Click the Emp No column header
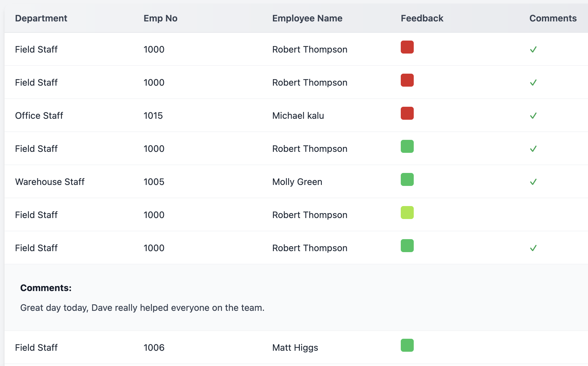Screen dimensions: 588x366 tap(160, 18)
